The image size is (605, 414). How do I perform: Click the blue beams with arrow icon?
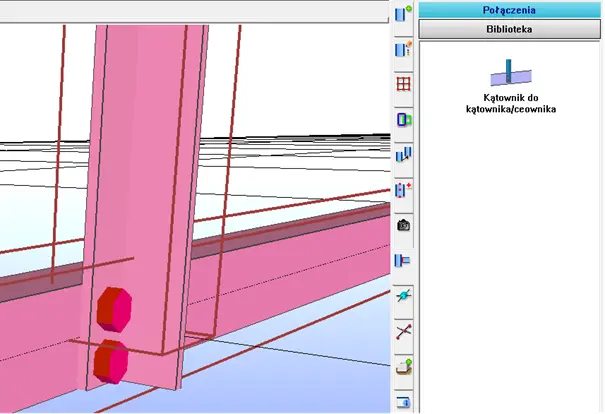[x=404, y=155]
